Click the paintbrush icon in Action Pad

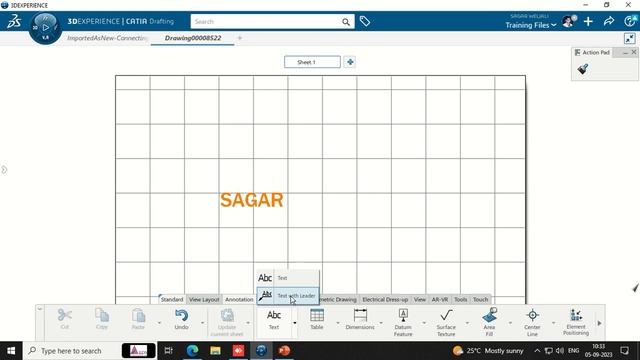(x=583, y=69)
